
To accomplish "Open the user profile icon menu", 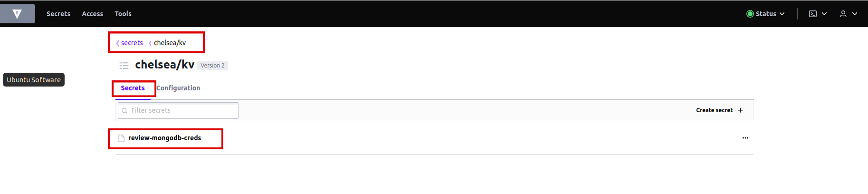I will pyautogui.click(x=848, y=14).
